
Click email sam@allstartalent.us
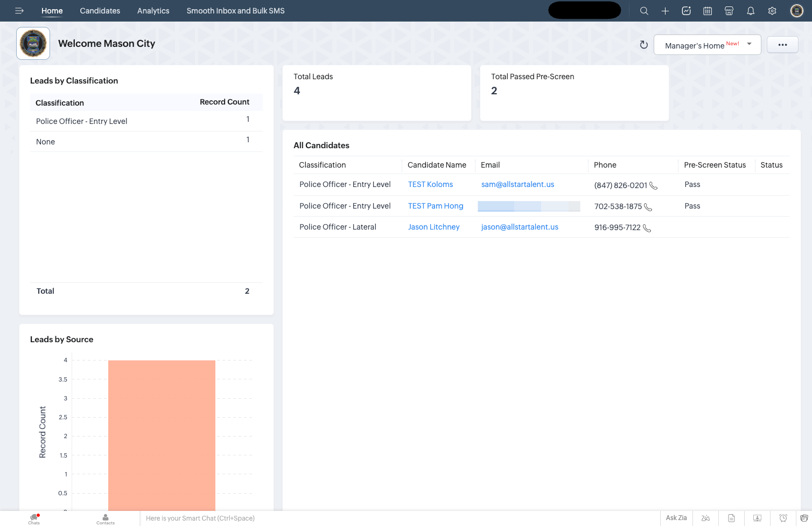point(517,184)
